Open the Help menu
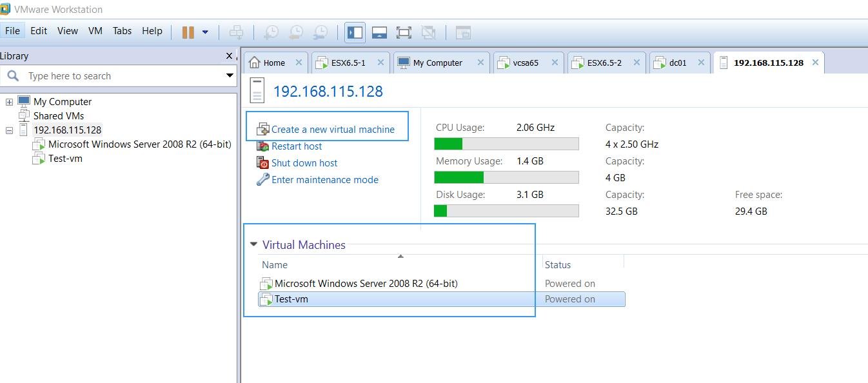868x383 pixels. pyautogui.click(x=152, y=30)
